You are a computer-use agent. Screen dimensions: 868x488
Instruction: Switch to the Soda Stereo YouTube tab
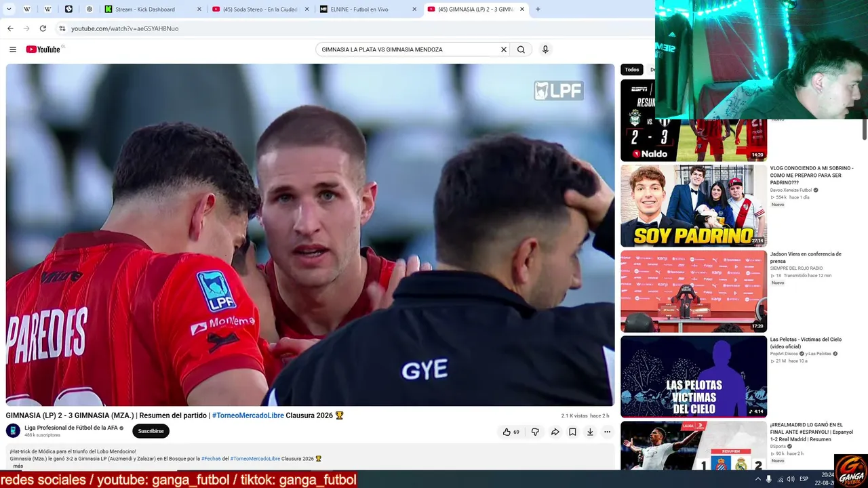[260, 9]
